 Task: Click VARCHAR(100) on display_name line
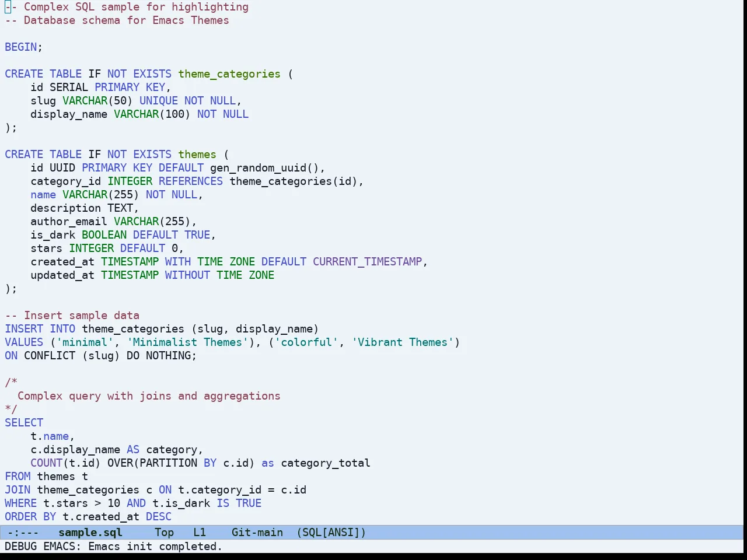pyautogui.click(x=152, y=114)
